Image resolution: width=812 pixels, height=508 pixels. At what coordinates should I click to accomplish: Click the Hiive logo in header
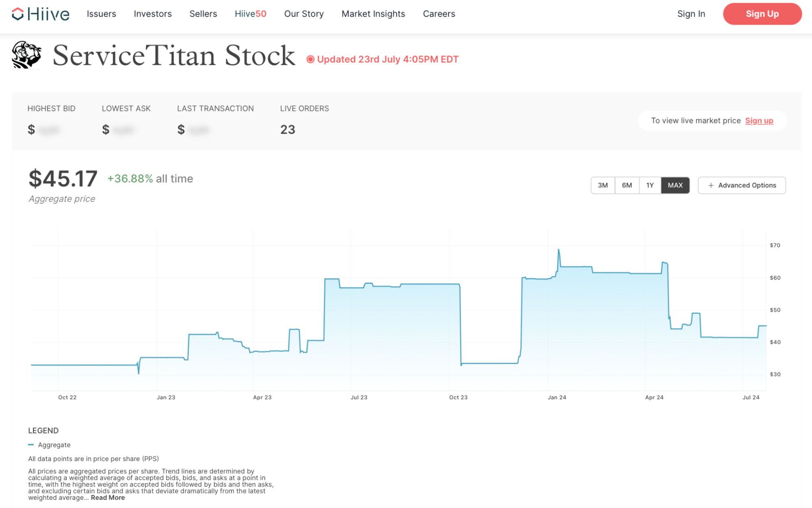[41, 14]
